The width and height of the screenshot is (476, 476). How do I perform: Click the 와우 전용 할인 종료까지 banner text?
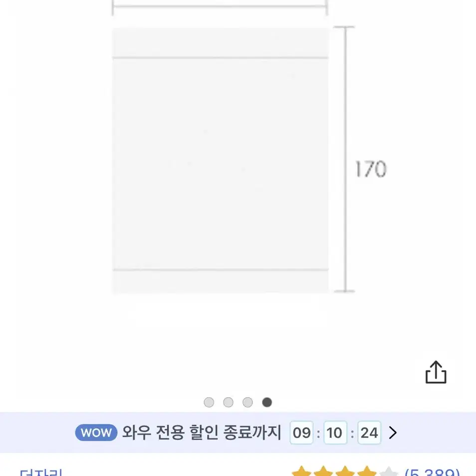click(202, 432)
